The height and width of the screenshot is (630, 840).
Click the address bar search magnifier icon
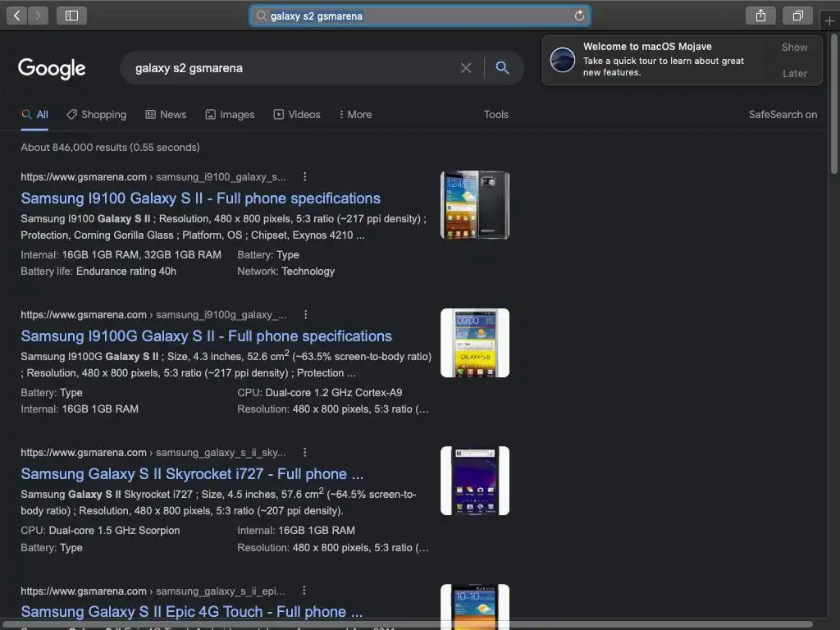[261, 16]
